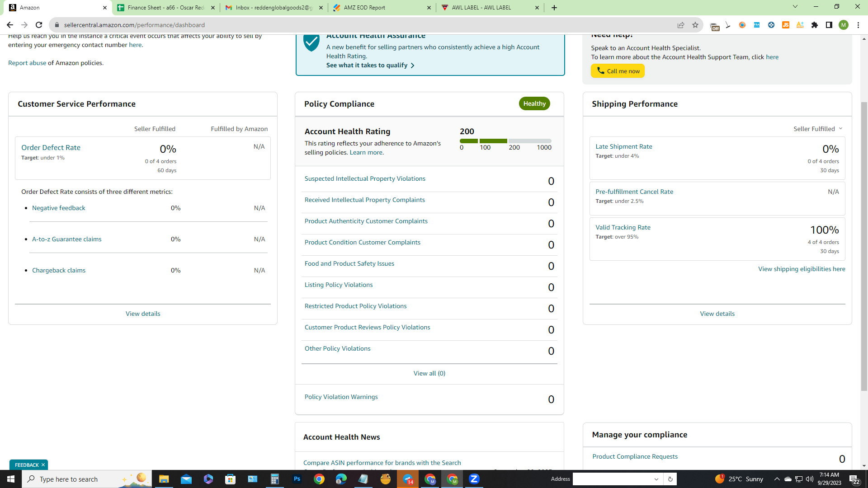This screenshot has height=488, width=868.
Task: Open Telegram from the taskbar
Action: pyautogui.click(x=408, y=479)
